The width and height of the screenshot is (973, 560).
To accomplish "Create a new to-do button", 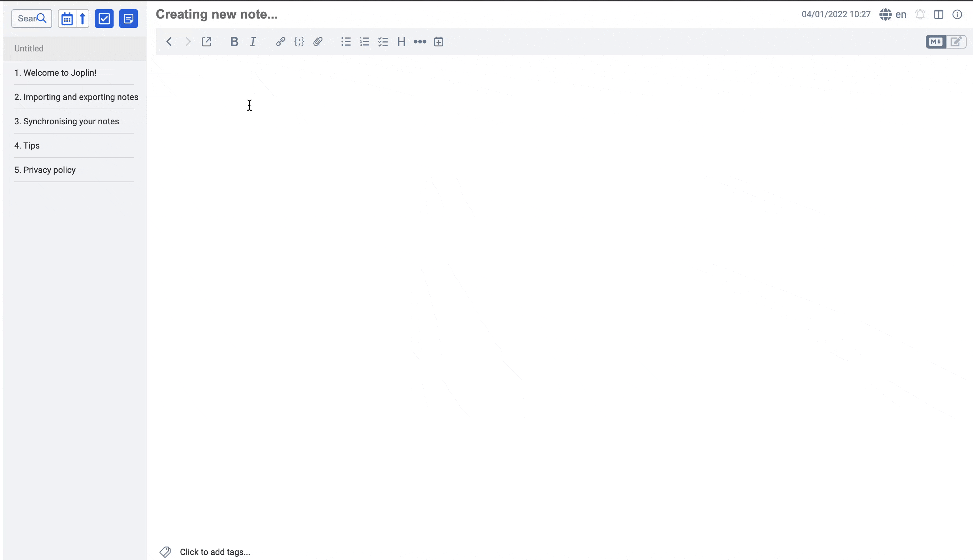I will click(104, 19).
